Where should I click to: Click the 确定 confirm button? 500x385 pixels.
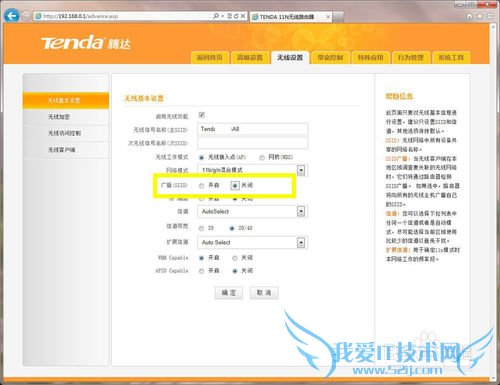(x=229, y=293)
